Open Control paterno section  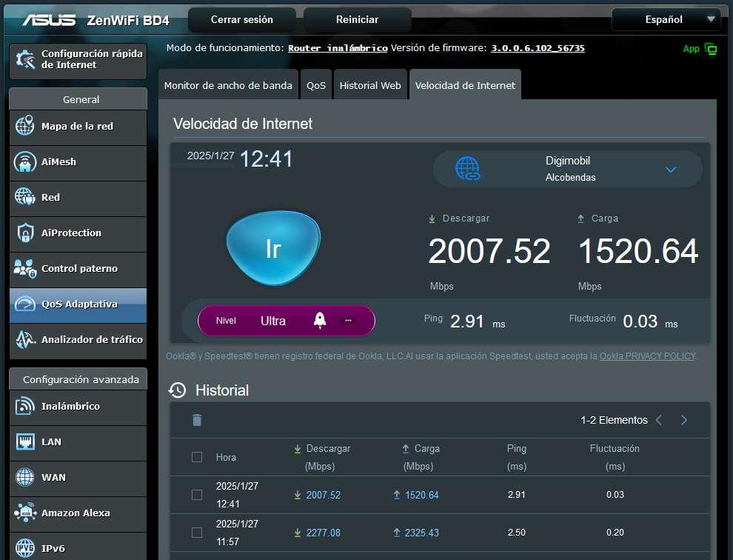(x=78, y=269)
